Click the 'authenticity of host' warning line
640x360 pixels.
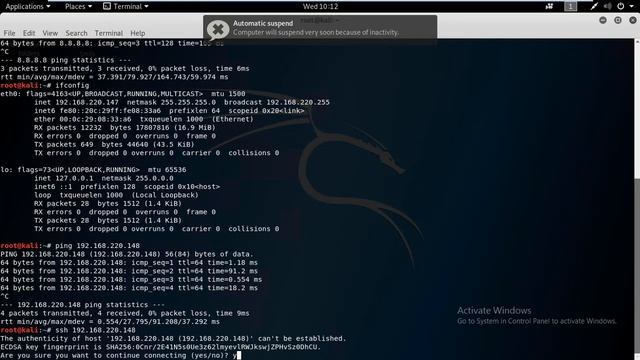click(x=173, y=338)
